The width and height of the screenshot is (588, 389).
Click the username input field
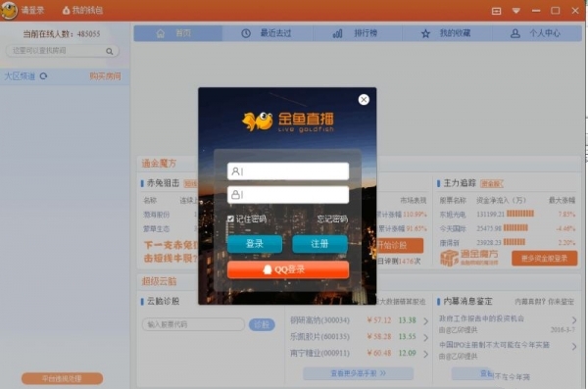pyautogui.click(x=288, y=171)
